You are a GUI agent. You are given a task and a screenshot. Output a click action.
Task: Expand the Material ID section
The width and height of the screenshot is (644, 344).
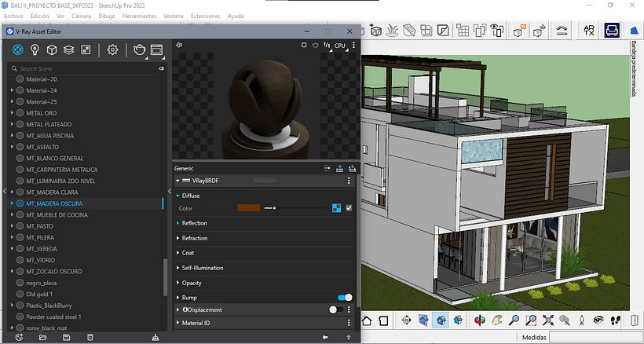point(177,323)
